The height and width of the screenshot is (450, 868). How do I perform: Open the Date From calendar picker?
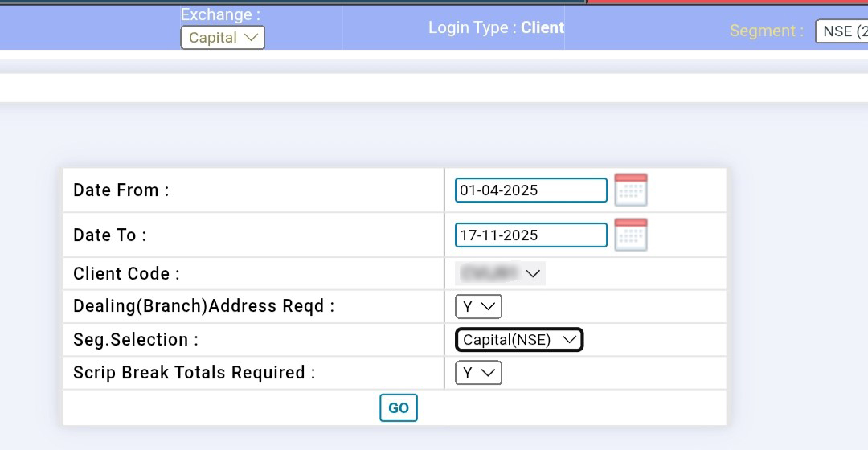point(631,190)
